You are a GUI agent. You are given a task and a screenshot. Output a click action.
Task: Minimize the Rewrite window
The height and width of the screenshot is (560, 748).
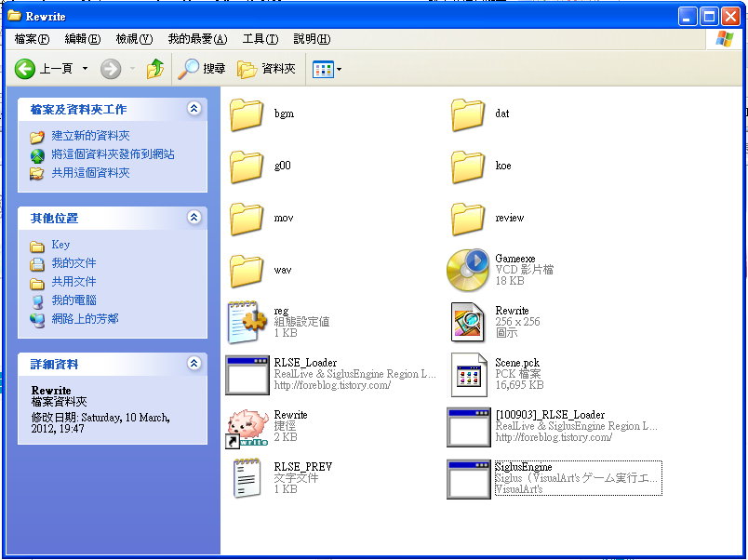(x=688, y=17)
